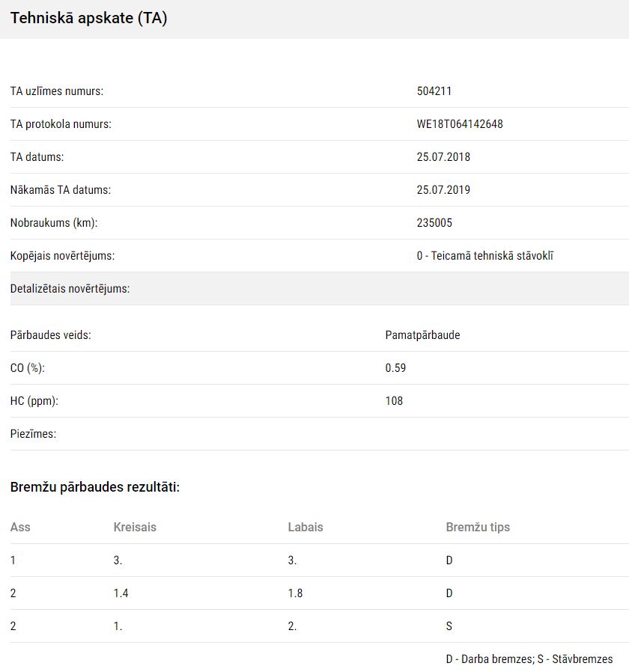Click the 'CO (%):' label

(28, 368)
